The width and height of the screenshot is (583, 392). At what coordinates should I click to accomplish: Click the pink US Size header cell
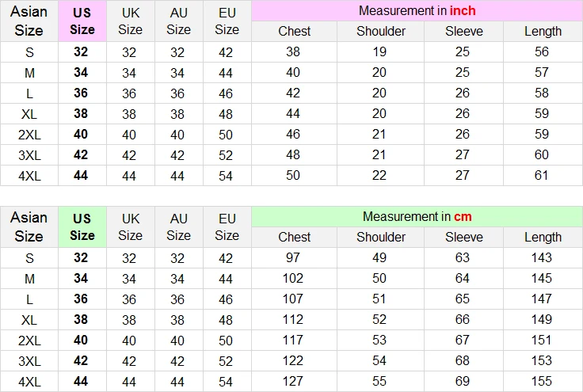82,21
